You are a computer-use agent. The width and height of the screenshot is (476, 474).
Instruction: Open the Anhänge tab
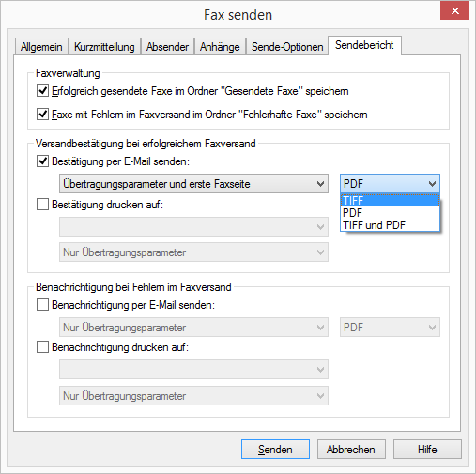pos(220,47)
